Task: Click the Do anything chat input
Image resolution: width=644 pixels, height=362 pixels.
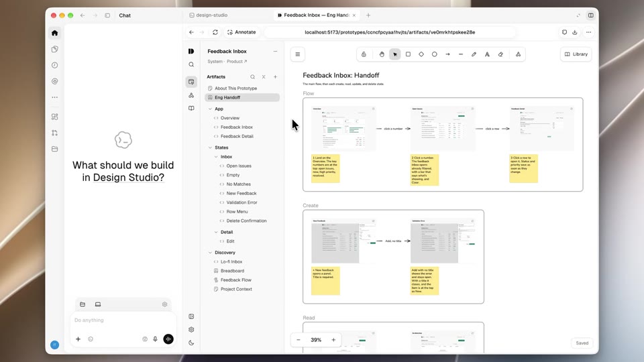Action: click(x=123, y=320)
